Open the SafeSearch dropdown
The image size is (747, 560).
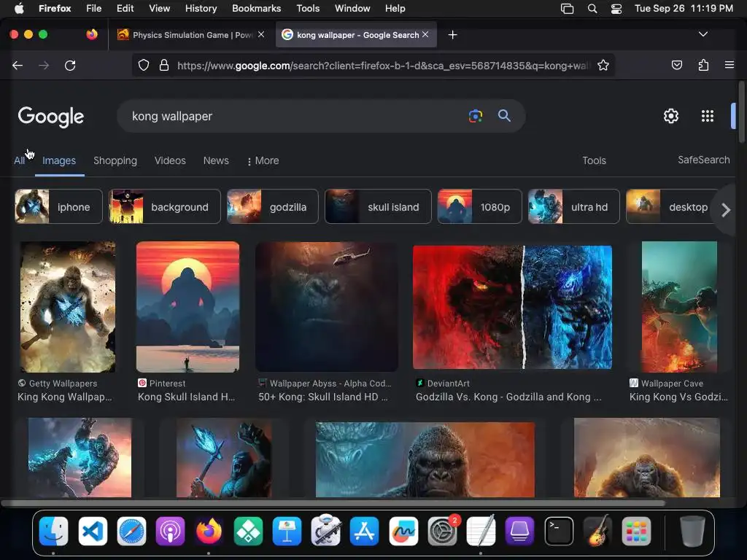(704, 160)
